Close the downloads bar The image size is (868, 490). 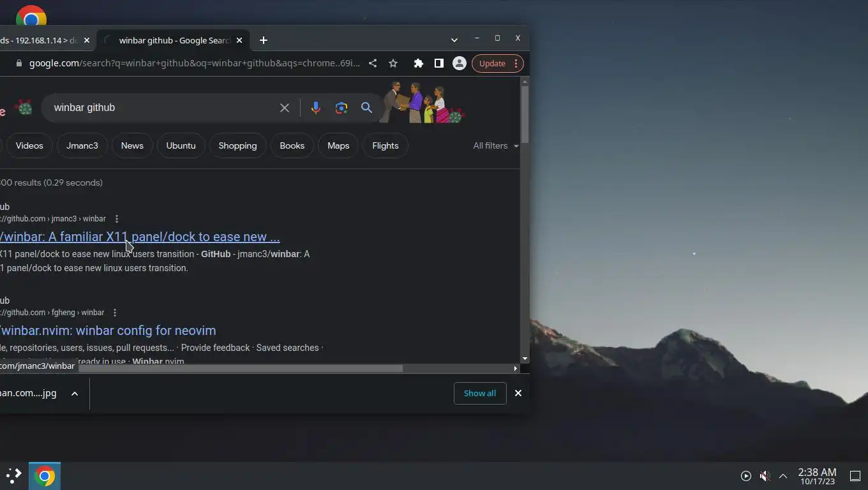(x=518, y=393)
